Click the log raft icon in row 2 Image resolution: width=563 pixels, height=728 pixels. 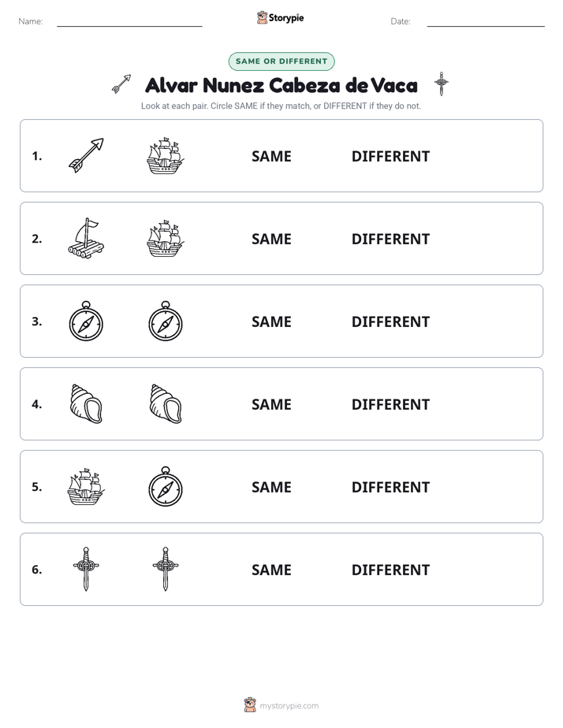click(x=86, y=238)
